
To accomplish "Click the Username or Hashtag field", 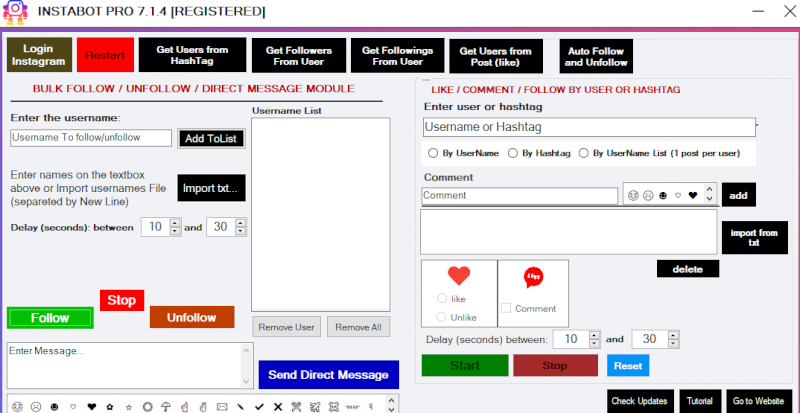I will point(589,127).
